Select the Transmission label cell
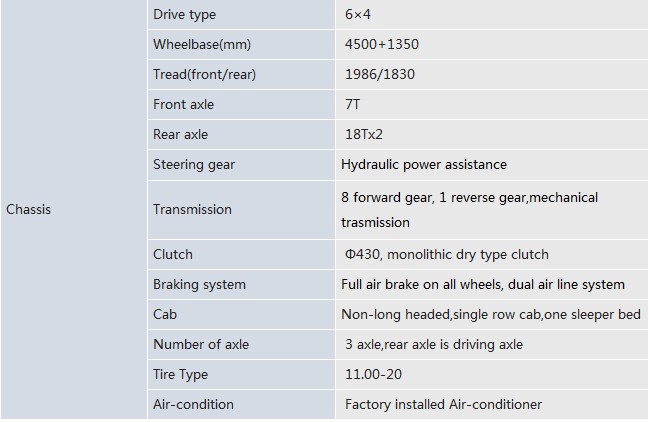Image resolution: width=649 pixels, height=422 pixels. [241, 210]
